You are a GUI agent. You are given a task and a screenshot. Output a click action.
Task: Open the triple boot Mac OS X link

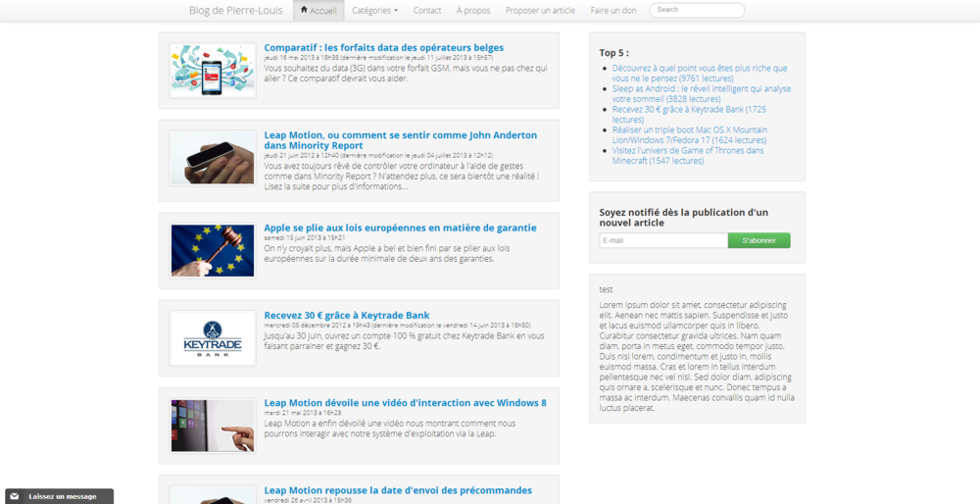689,135
